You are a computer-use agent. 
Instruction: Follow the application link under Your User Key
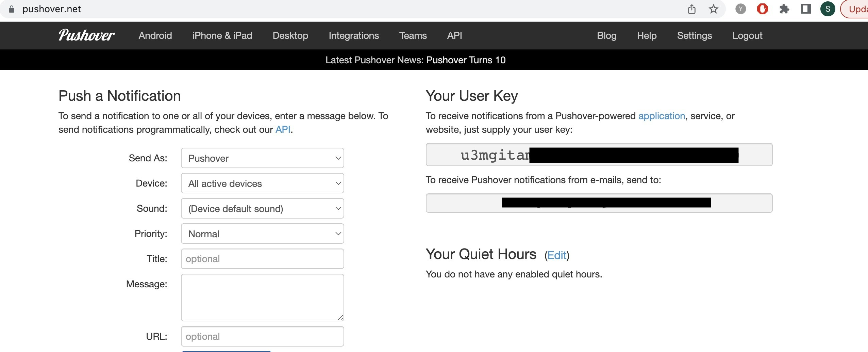pyautogui.click(x=662, y=116)
